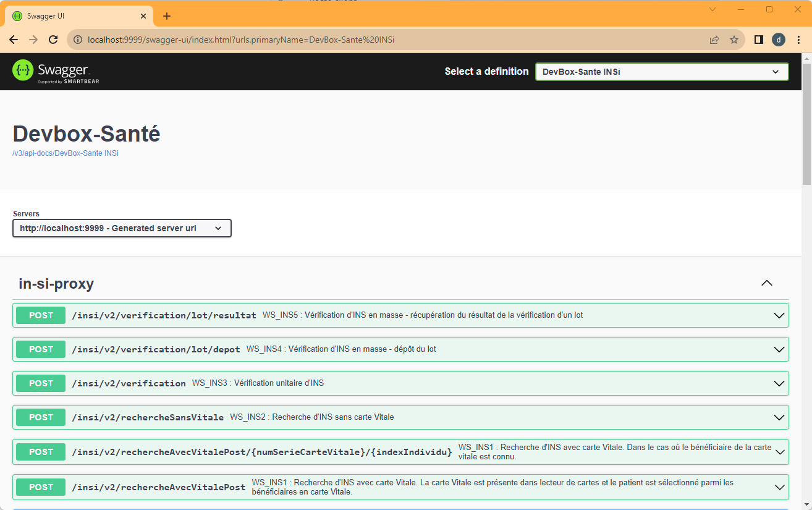Image resolution: width=812 pixels, height=510 pixels.
Task: Open the Select a definition dropdown
Action: tap(662, 72)
